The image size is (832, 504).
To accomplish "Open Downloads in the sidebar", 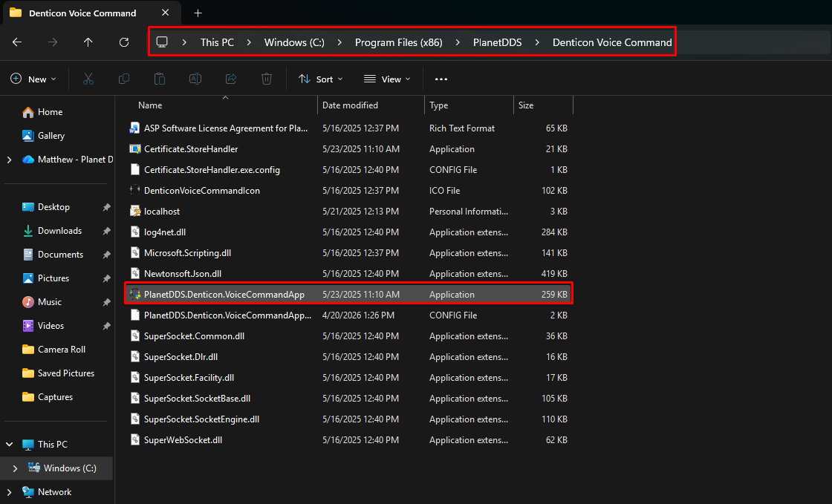I will coord(59,231).
